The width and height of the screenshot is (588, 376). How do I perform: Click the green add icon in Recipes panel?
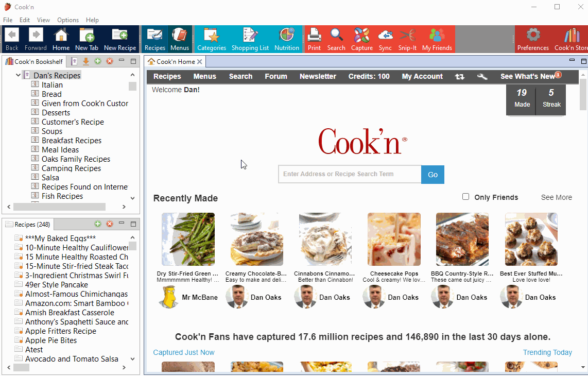[98, 224]
